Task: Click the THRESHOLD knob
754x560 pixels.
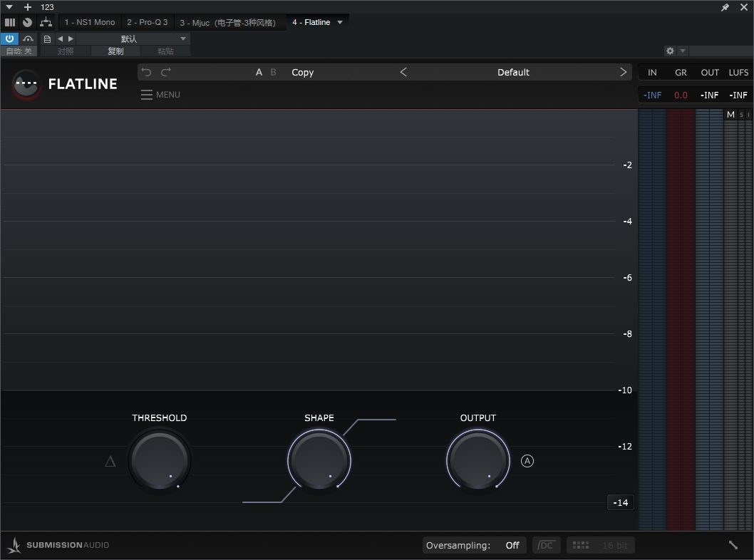Action: pos(160,460)
